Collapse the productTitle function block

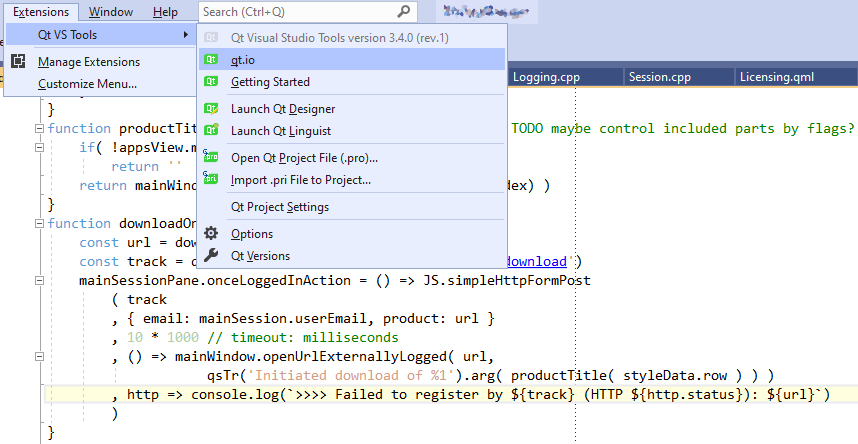coord(39,128)
